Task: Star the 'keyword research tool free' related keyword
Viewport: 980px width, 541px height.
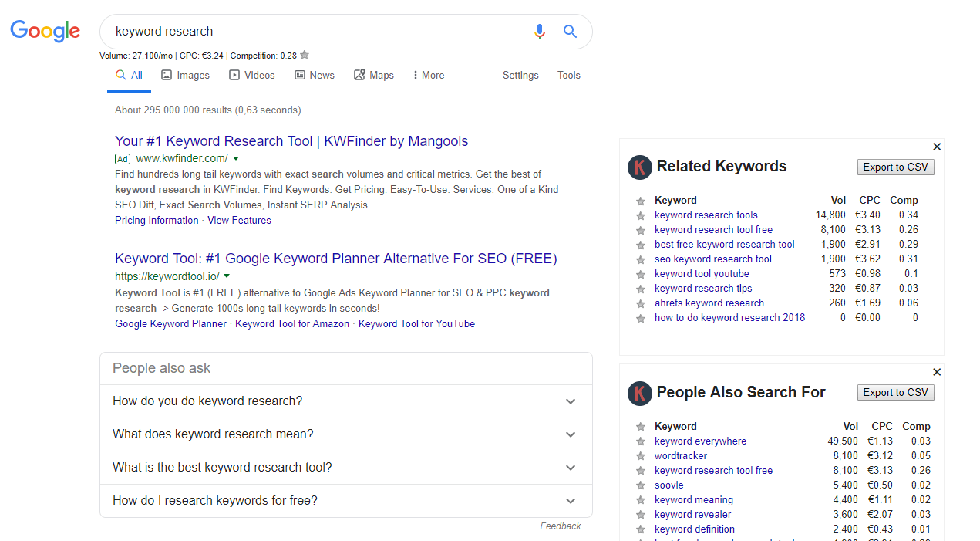Action: pyautogui.click(x=640, y=231)
